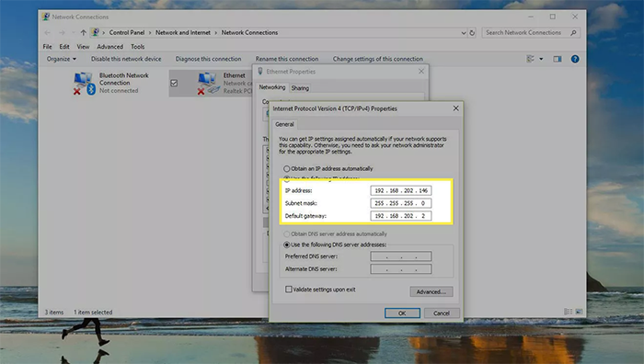The image size is (644, 364).
Task: Refresh the Network Connections address bar
Action: (x=472, y=32)
